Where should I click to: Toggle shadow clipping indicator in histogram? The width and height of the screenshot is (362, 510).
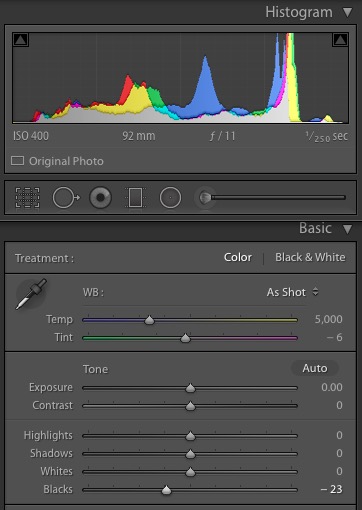click(20, 40)
